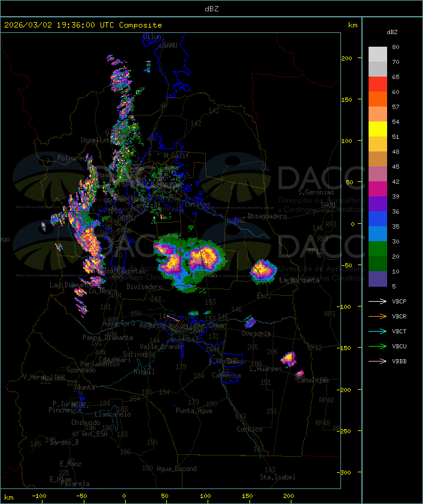Pick the dark orange 57-60 dBZ swatch
The width and height of the screenshot is (423, 504).
(x=378, y=99)
